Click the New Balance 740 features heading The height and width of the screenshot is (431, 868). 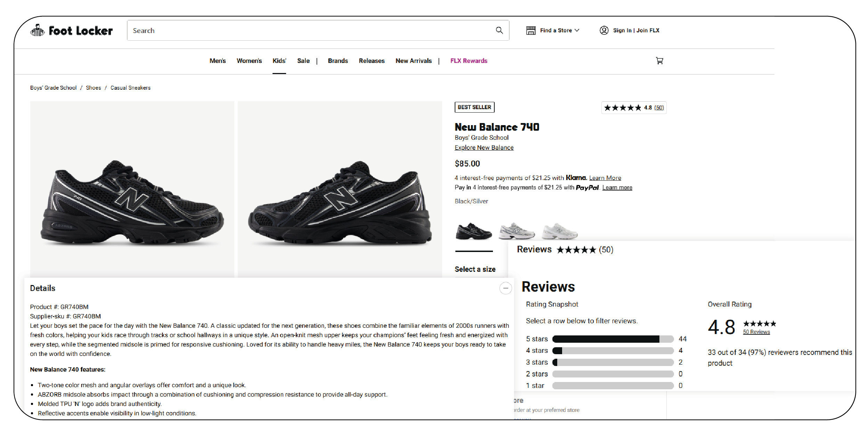[x=68, y=369]
